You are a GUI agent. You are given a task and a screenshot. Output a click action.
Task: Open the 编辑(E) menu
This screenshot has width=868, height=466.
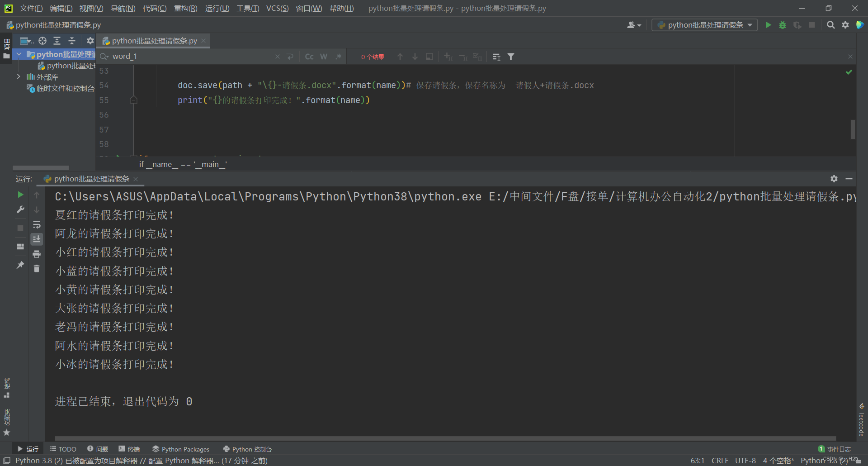[x=61, y=8]
